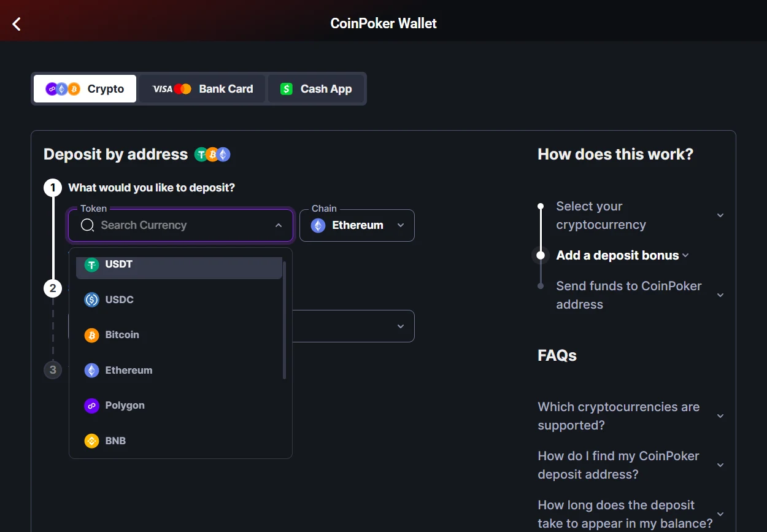Collapse the Token dropdown with its chevron
The height and width of the screenshot is (532, 767).
279,225
